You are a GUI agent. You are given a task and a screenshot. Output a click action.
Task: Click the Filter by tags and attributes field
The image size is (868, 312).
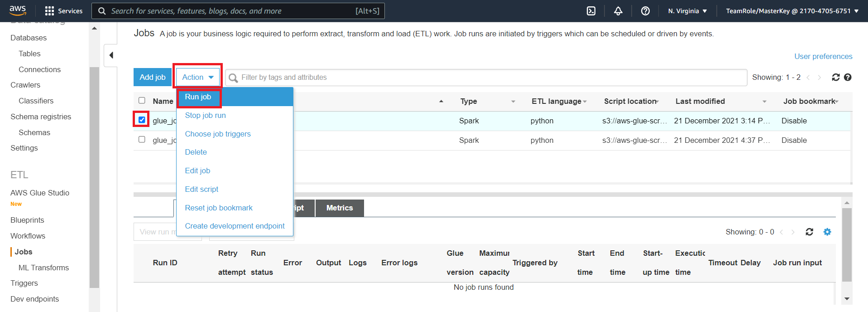pyautogui.click(x=486, y=78)
